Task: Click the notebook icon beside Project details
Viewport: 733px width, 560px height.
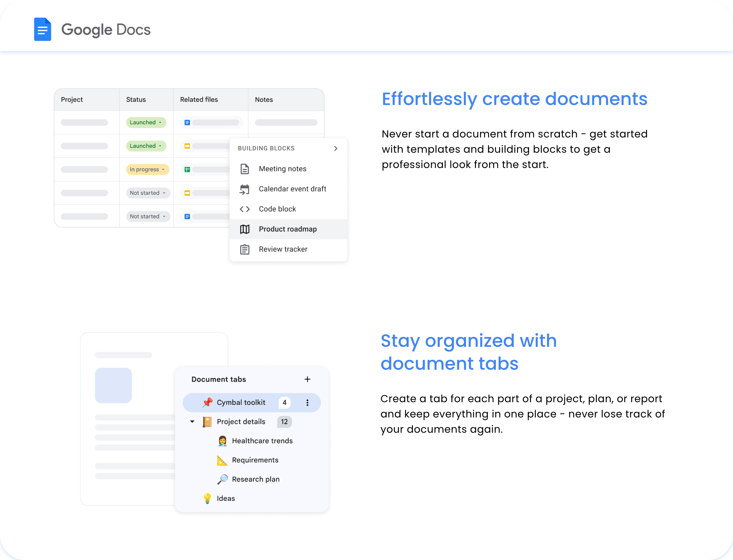Action: pos(207,422)
